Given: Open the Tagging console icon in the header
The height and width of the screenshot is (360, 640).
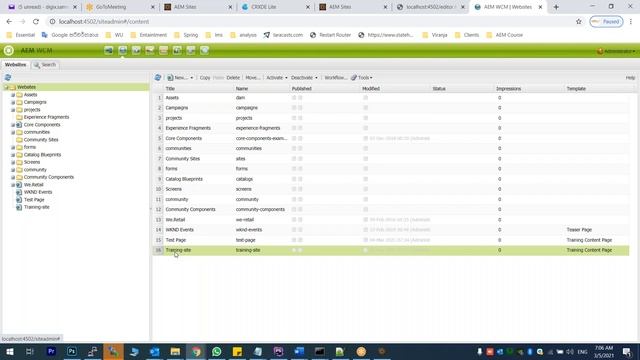Looking at the screenshot, I should [x=204, y=50].
